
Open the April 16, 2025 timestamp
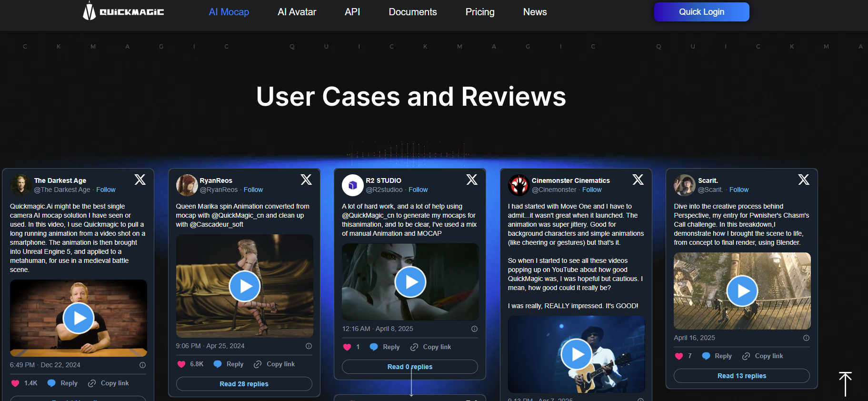[x=694, y=338]
